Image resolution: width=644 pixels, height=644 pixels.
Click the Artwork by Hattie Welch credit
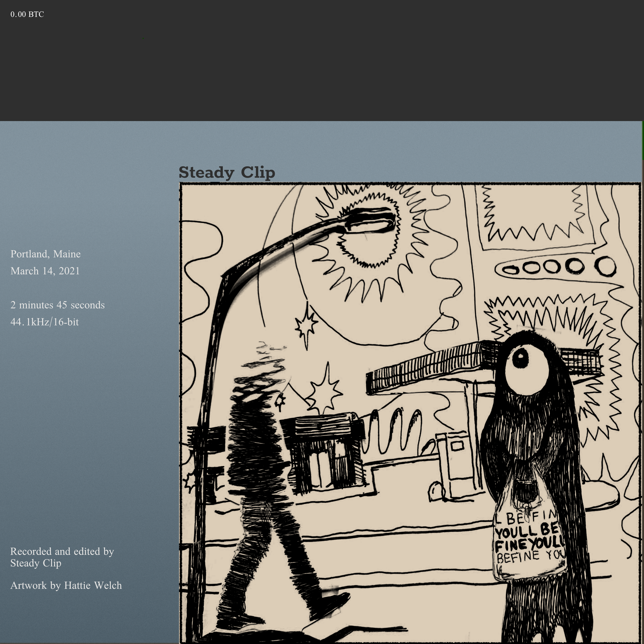66,585
